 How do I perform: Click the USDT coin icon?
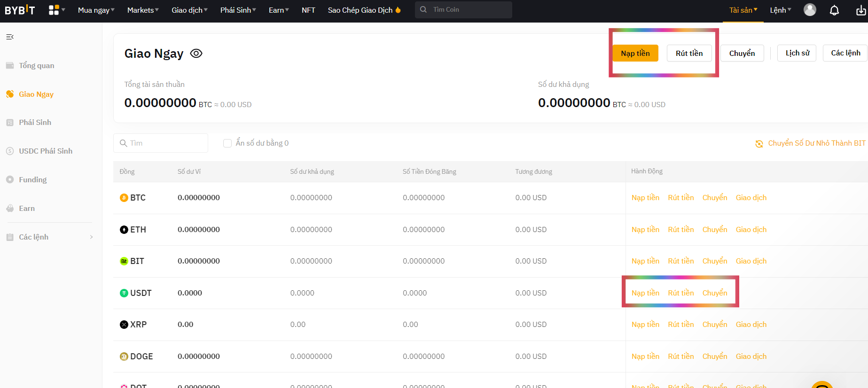(x=124, y=293)
